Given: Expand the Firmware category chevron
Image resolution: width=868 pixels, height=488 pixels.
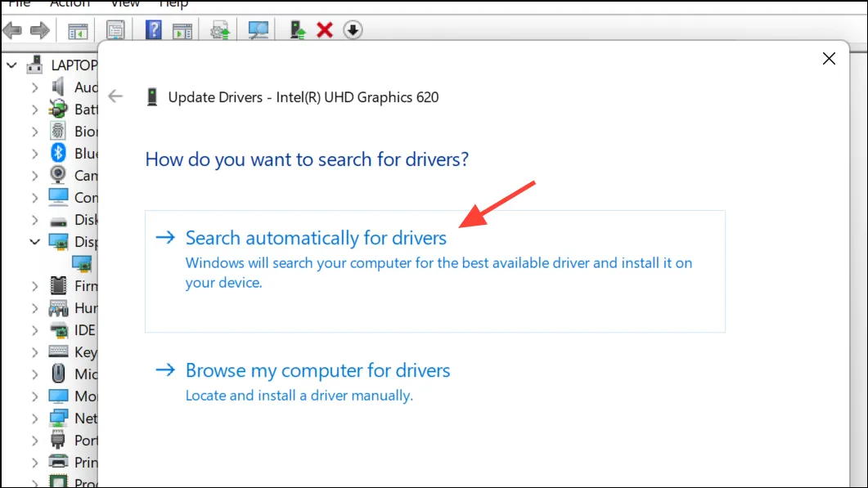Looking at the screenshot, I should tap(34, 286).
